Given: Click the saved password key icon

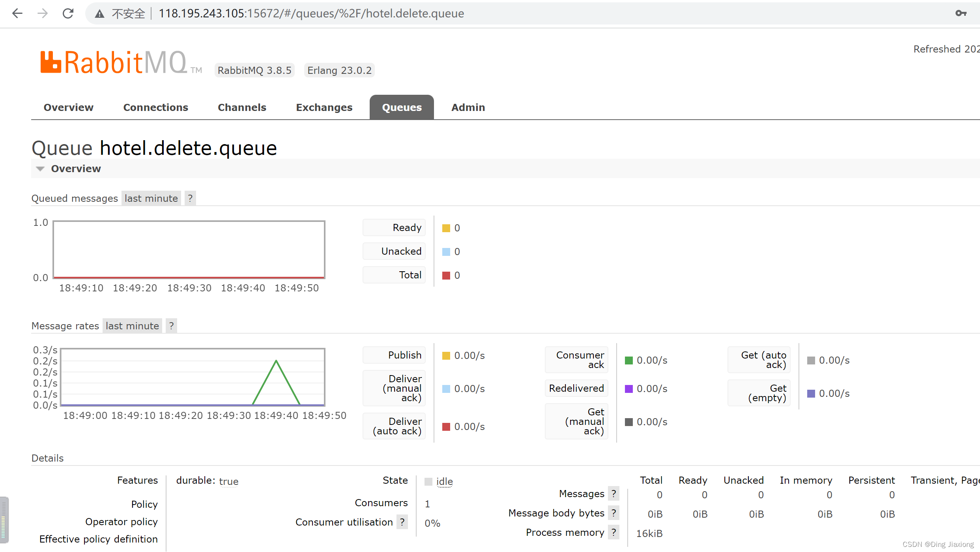Looking at the screenshot, I should [961, 13].
